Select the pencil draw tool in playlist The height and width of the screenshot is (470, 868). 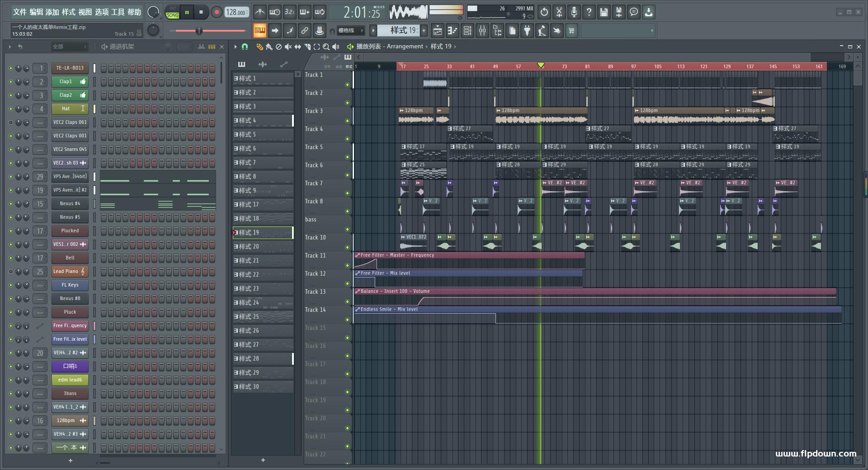[x=259, y=47]
